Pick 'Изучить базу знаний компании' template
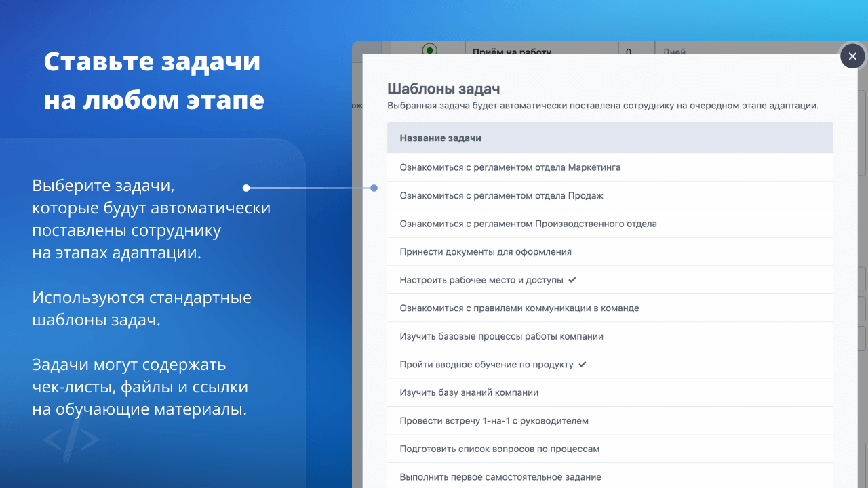The image size is (868, 488). tap(610, 392)
